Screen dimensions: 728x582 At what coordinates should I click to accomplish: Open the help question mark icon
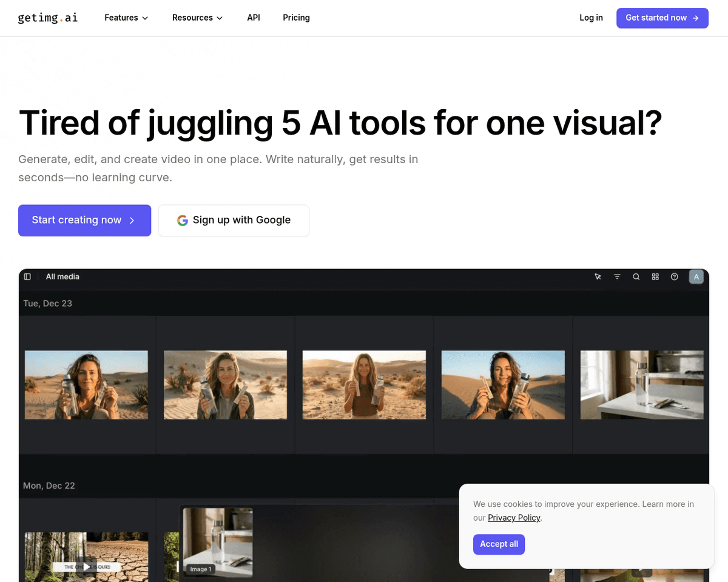(x=675, y=276)
